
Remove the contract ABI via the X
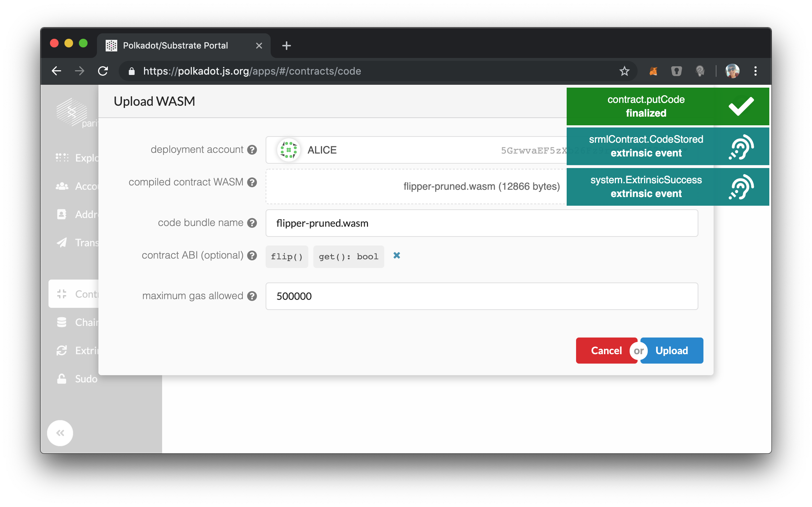(x=397, y=256)
